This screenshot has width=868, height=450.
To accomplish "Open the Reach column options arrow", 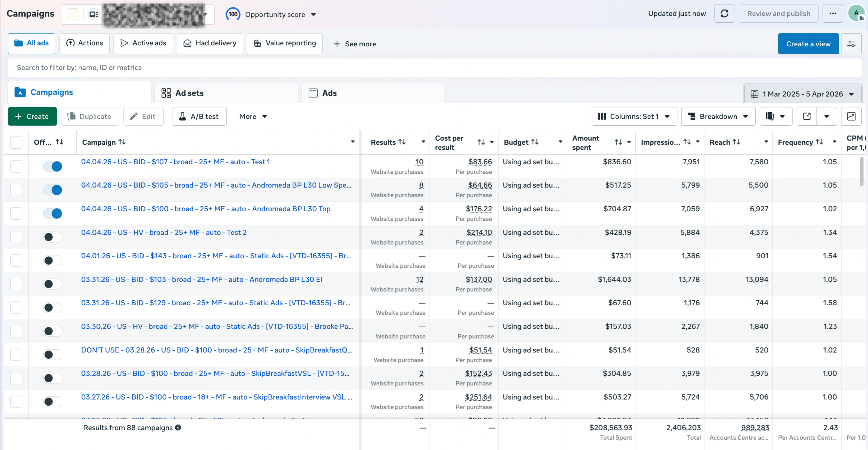I will pos(766,142).
